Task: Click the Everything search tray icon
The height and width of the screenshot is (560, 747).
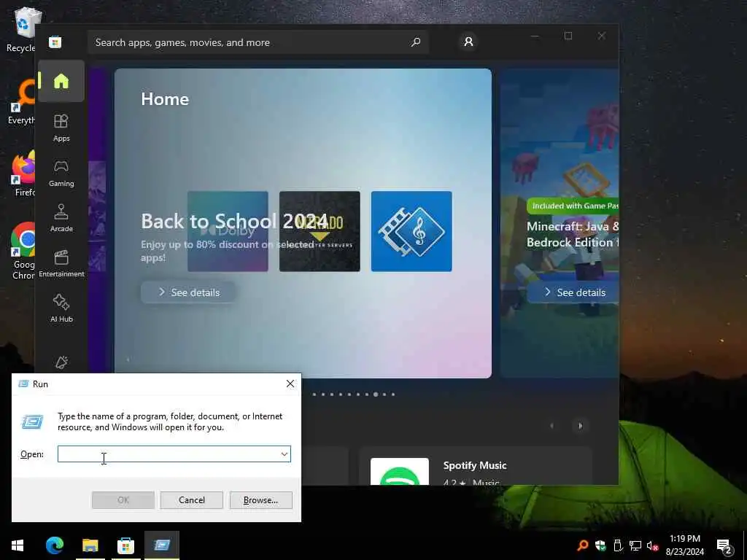Action: point(583,545)
